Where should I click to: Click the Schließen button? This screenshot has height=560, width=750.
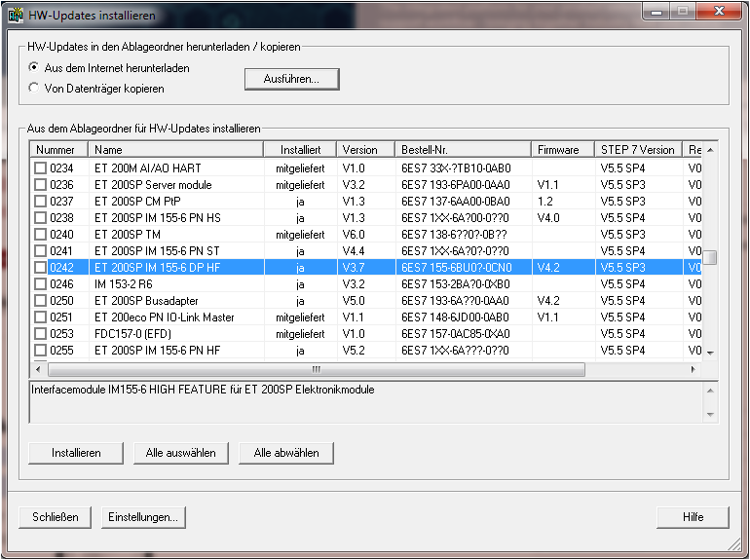pyautogui.click(x=55, y=517)
